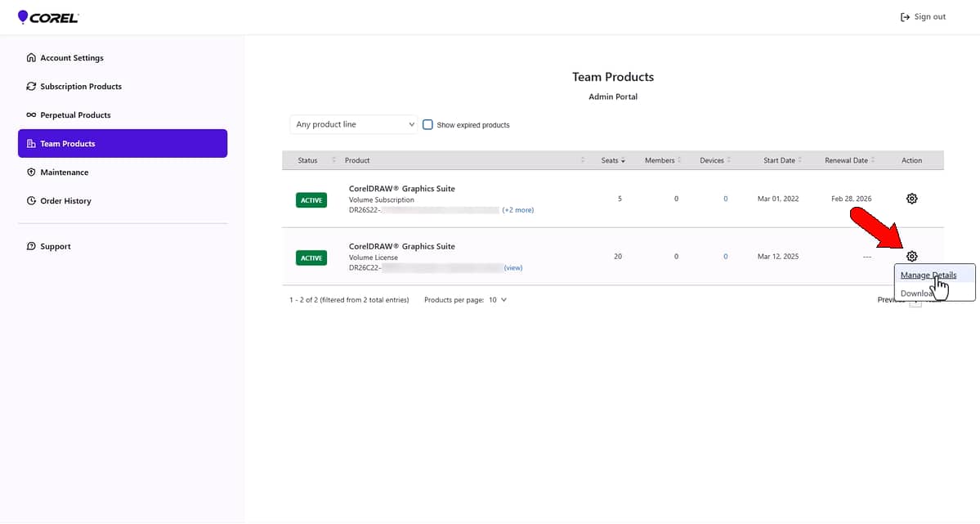This screenshot has width=980, height=524.
Task: Click the (view) link for the Volume License serial
Action: point(512,267)
